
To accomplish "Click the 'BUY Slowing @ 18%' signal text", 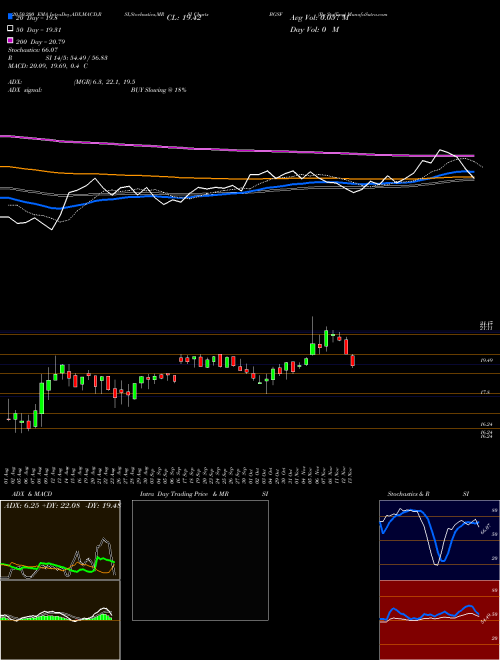I will pyautogui.click(x=158, y=90).
